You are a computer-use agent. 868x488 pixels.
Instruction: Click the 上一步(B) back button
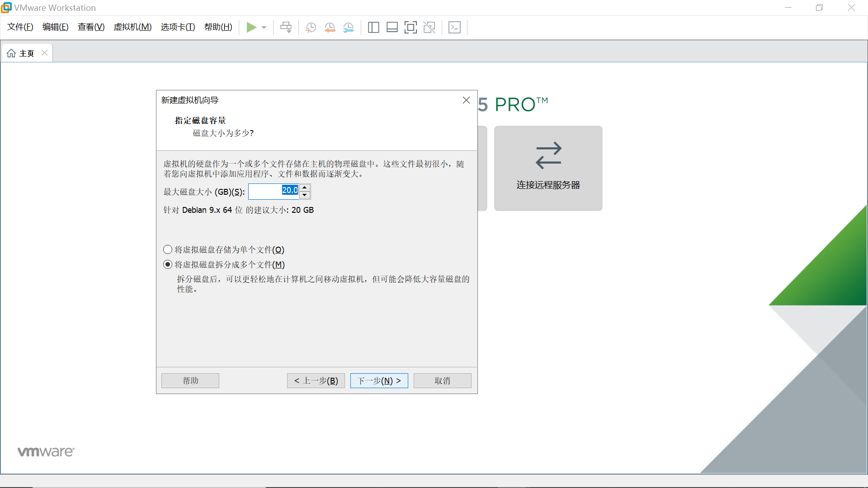click(x=316, y=380)
